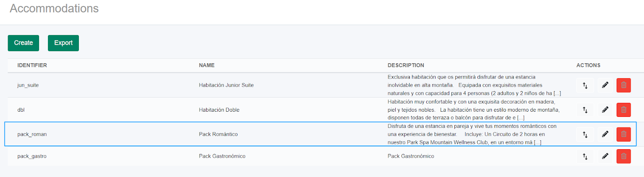644x177 pixels.
Task: Click the Pack Gastronómico description text
Action: [x=411, y=156]
